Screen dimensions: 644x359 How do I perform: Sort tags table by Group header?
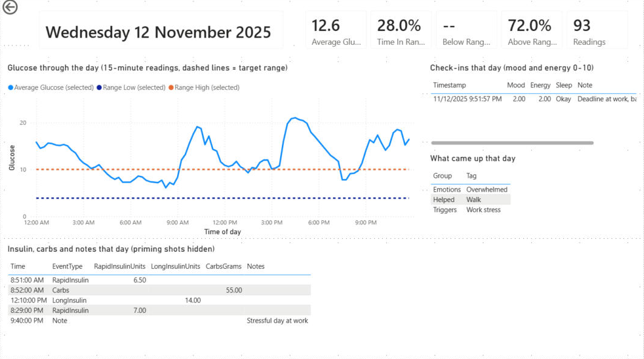coord(442,176)
